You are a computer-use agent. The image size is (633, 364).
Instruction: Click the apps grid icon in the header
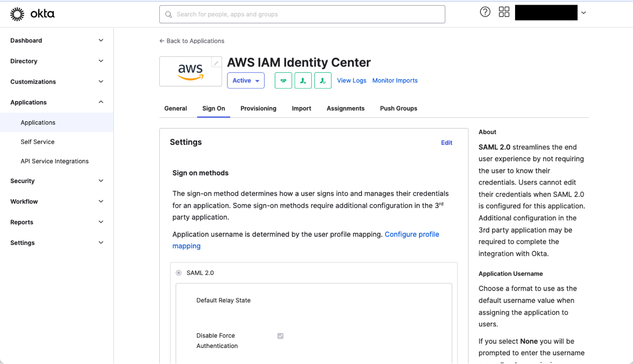pyautogui.click(x=504, y=11)
